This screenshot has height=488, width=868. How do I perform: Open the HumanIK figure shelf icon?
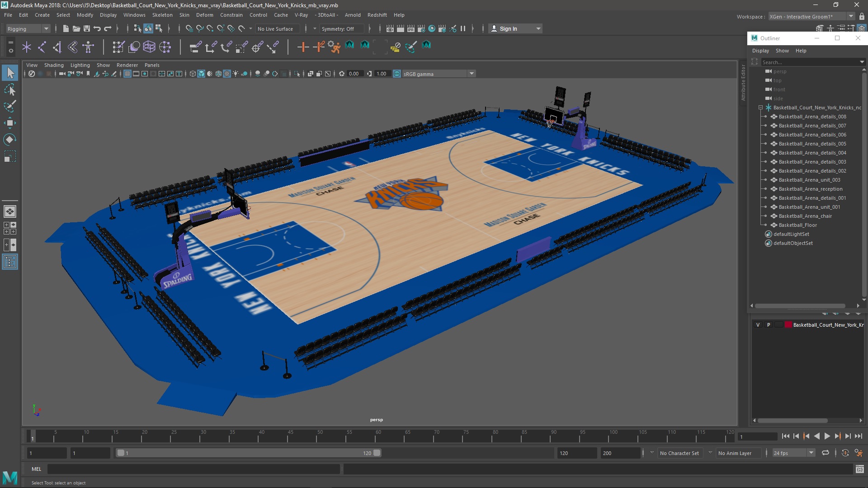(x=88, y=47)
